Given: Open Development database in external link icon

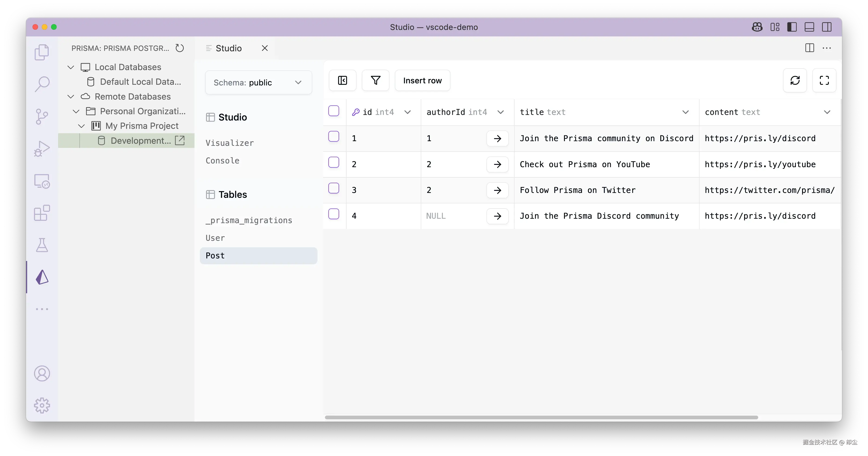Looking at the screenshot, I should pos(180,140).
